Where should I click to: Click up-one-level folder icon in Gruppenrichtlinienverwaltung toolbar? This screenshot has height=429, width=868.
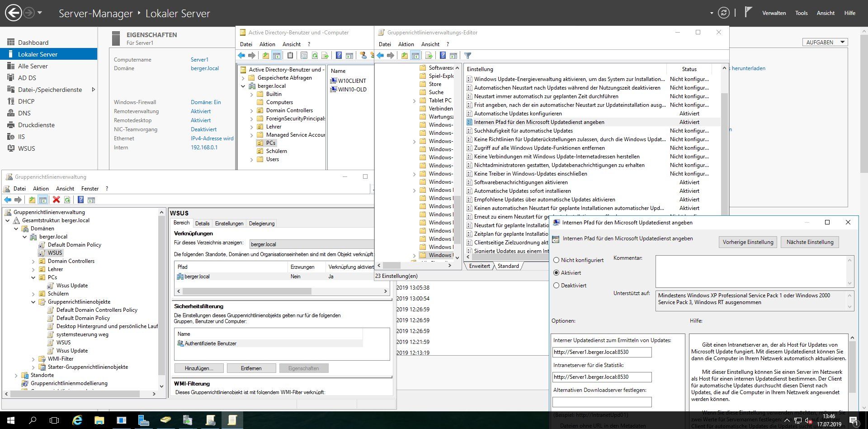coord(32,200)
